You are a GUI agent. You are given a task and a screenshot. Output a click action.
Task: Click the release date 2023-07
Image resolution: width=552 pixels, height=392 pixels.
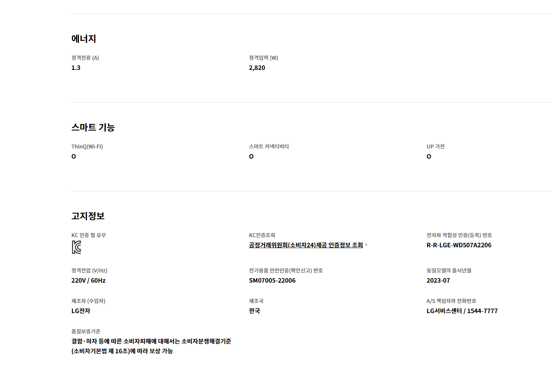coord(438,280)
